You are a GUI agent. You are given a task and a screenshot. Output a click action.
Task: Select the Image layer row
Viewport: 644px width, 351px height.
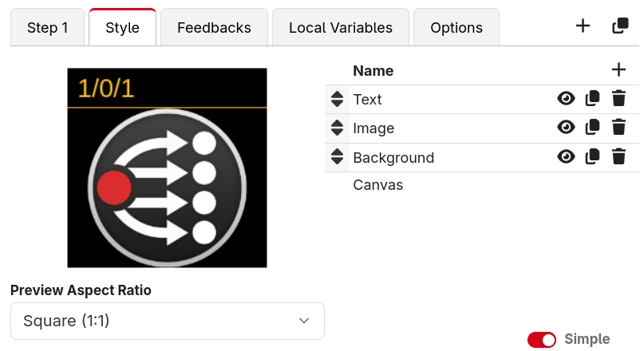point(482,128)
